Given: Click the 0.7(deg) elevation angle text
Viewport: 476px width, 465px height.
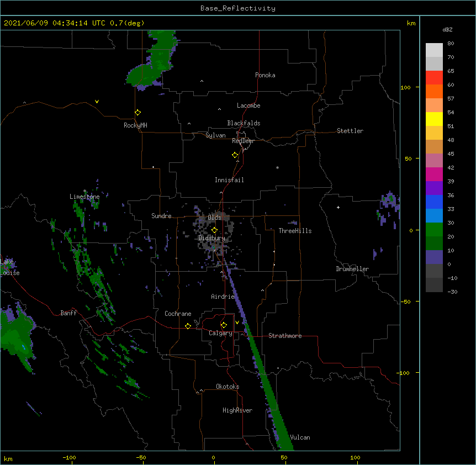Looking at the screenshot, I should pyautogui.click(x=127, y=23).
